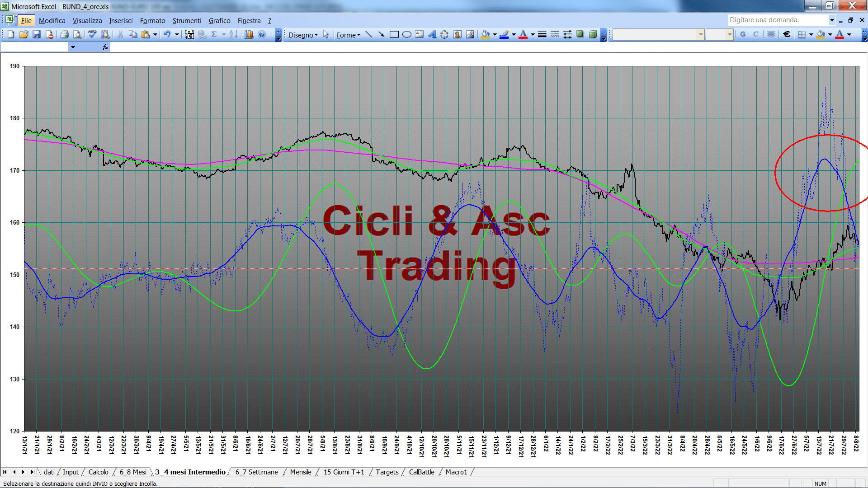Click the Euro currency format icon
The image size is (868, 488).
(787, 34)
